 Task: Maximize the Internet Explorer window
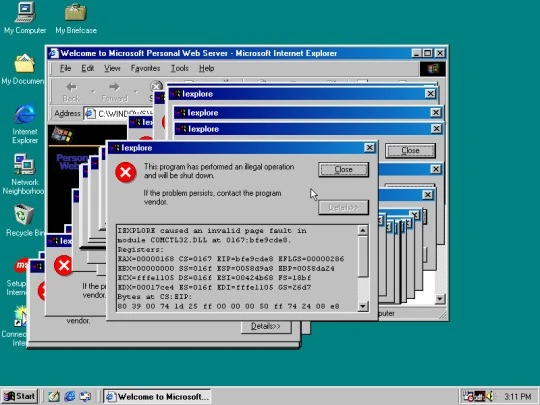(427, 53)
